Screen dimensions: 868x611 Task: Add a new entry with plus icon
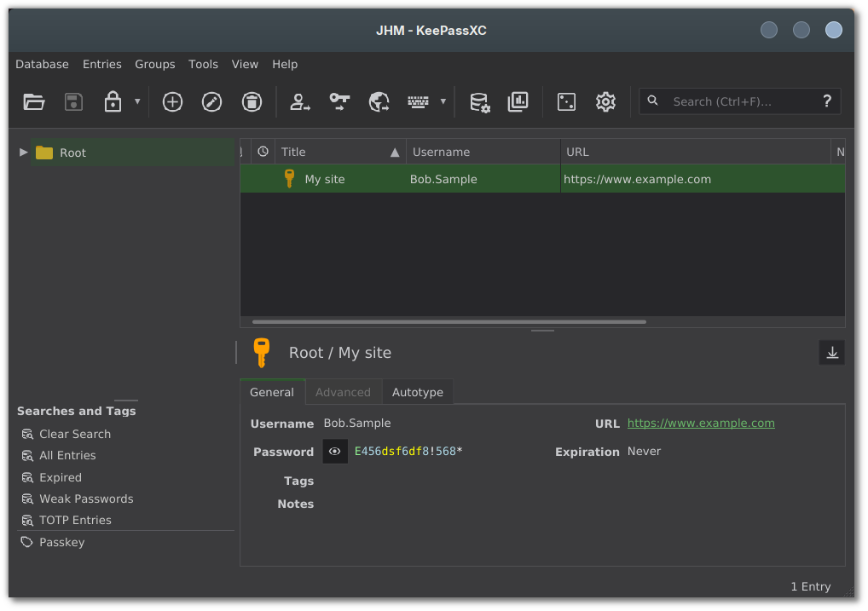(x=172, y=102)
